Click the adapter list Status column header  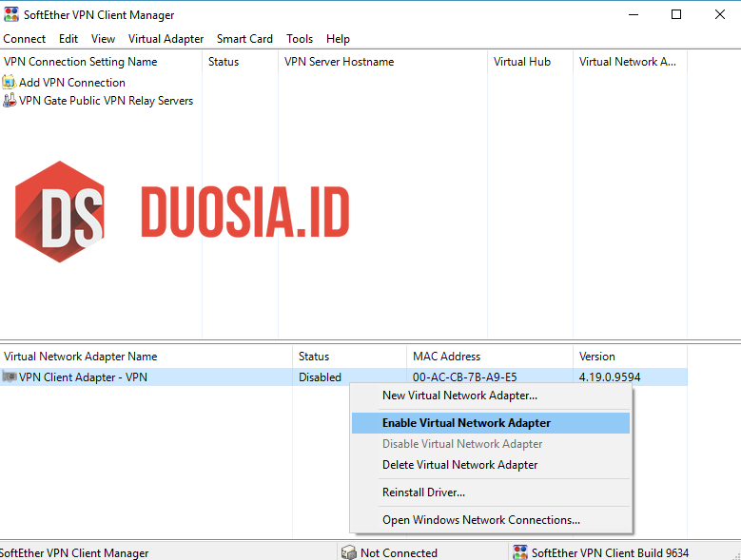(350, 356)
